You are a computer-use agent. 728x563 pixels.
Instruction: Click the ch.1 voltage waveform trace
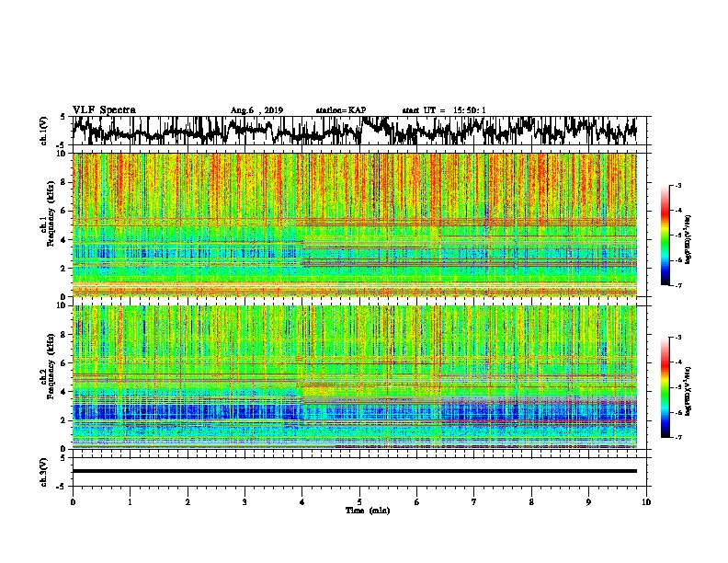point(354,131)
